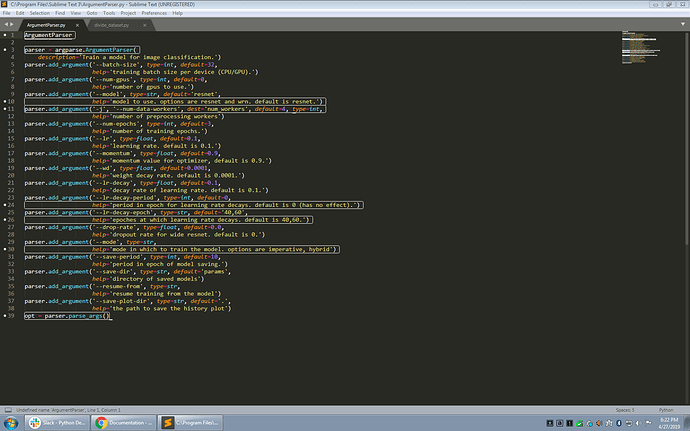This screenshot has height=431, width=690.
Task: Click the '--lr-decay-epoch' argument line
Action: [136, 213]
